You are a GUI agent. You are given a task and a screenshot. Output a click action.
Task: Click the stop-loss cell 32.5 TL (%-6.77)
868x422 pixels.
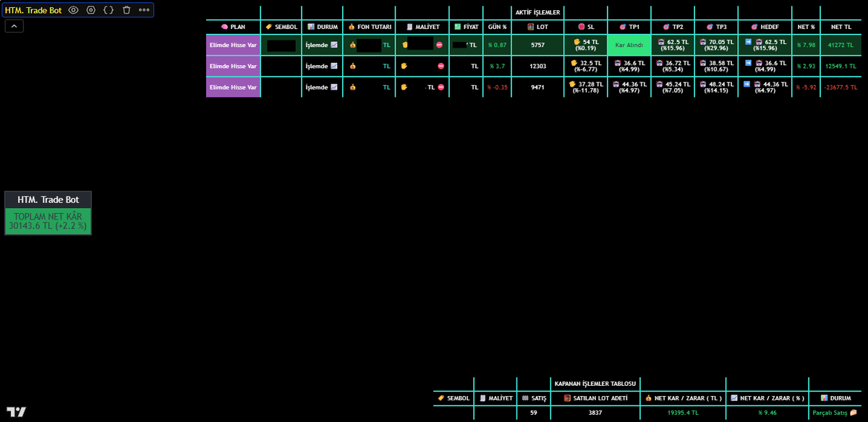(586, 66)
